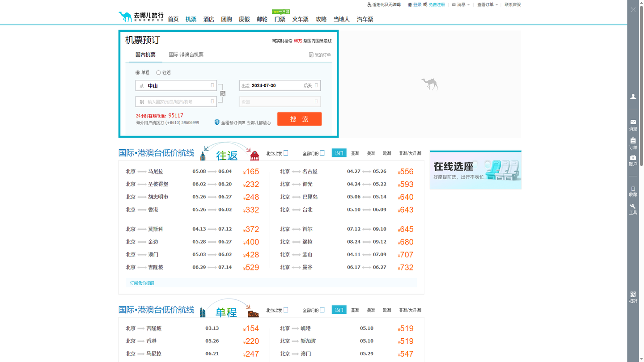Screen dimensions: 644x362
Task: Open the 度假 navigation item
Action: point(244,19)
